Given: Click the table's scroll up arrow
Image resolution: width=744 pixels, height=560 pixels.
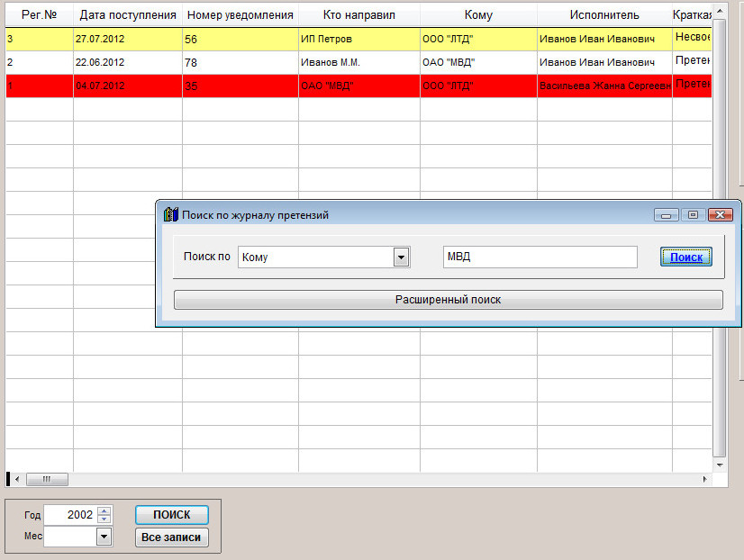Looking at the screenshot, I should [x=720, y=11].
